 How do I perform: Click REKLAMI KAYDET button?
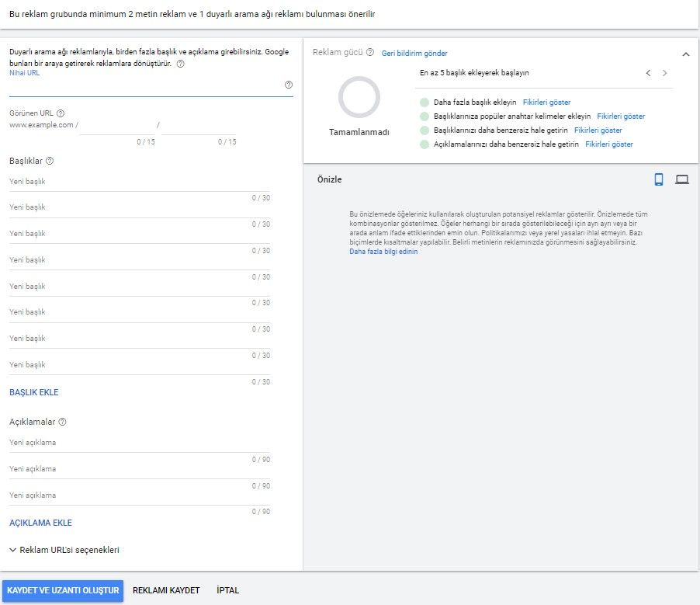point(166,590)
